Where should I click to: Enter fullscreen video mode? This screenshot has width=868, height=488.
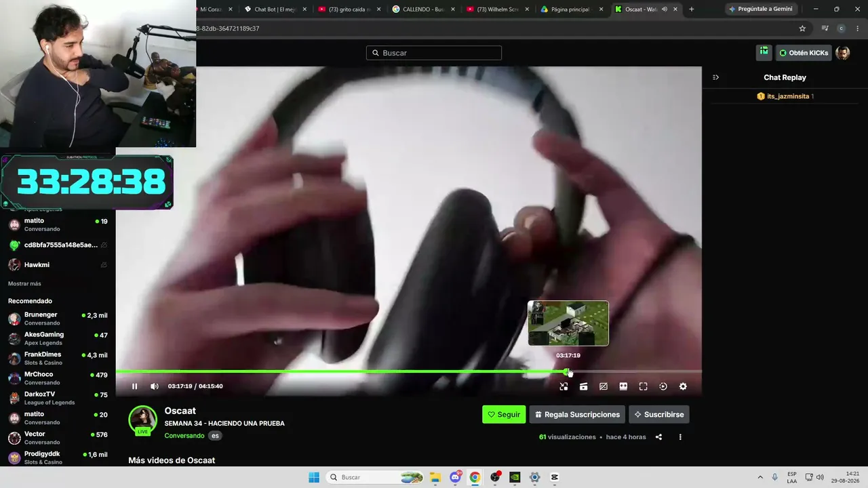[x=643, y=386]
